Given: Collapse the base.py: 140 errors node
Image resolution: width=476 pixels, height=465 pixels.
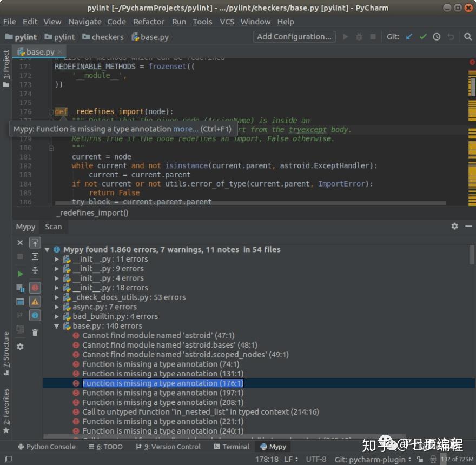Looking at the screenshot, I should 56,325.
